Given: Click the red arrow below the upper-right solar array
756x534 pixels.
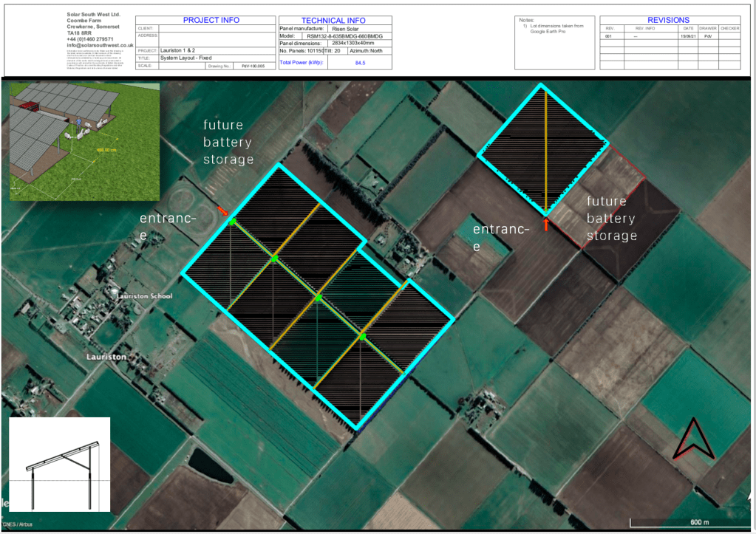Looking at the screenshot, I should [x=546, y=225].
